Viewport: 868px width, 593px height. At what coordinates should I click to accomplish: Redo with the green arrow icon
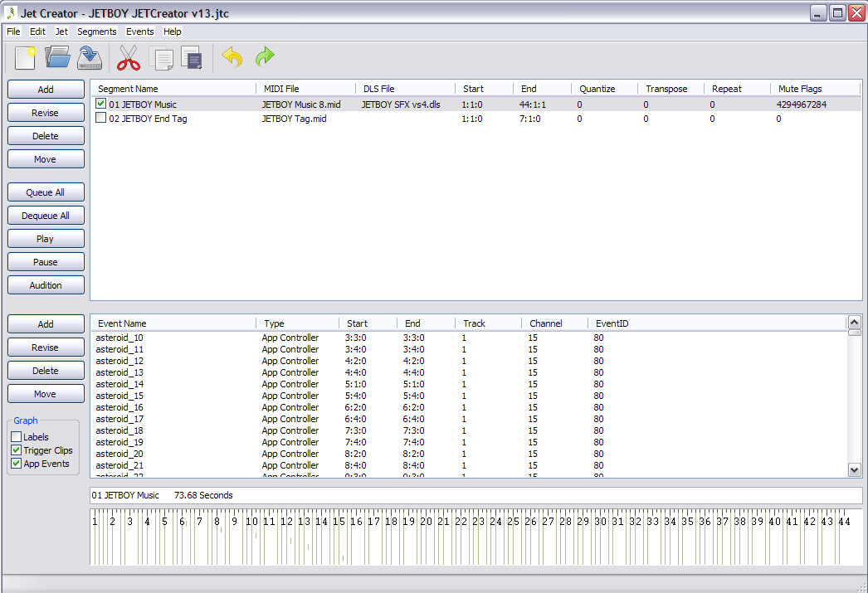click(265, 58)
